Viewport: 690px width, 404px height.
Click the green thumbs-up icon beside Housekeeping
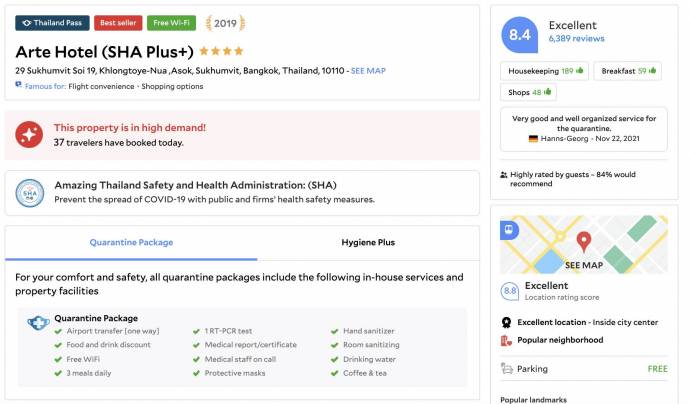(x=580, y=70)
